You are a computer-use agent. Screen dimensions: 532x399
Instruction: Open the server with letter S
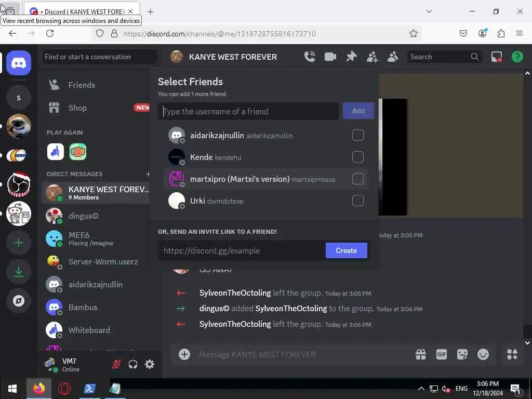point(19,98)
